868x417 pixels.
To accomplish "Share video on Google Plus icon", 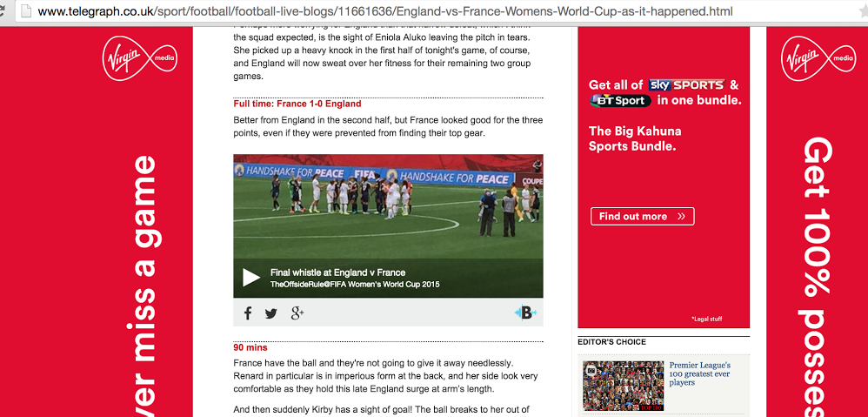I will (x=297, y=313).
